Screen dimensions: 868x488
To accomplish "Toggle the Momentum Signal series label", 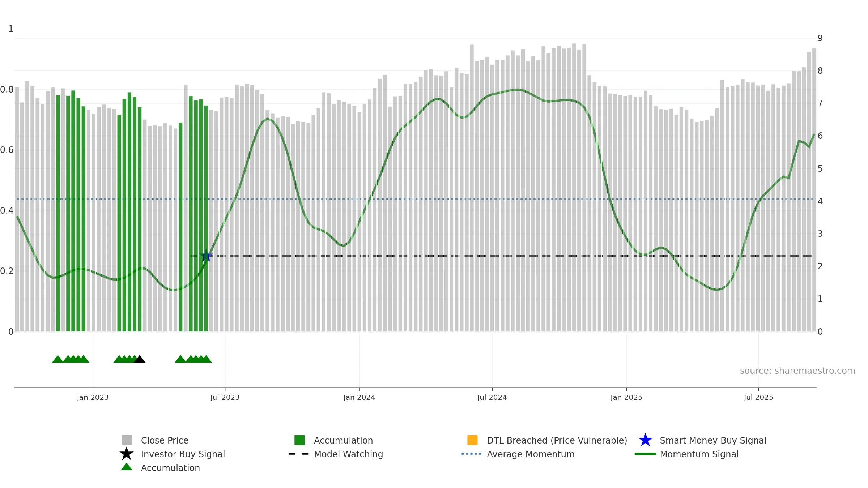I will tap(699, 454).
